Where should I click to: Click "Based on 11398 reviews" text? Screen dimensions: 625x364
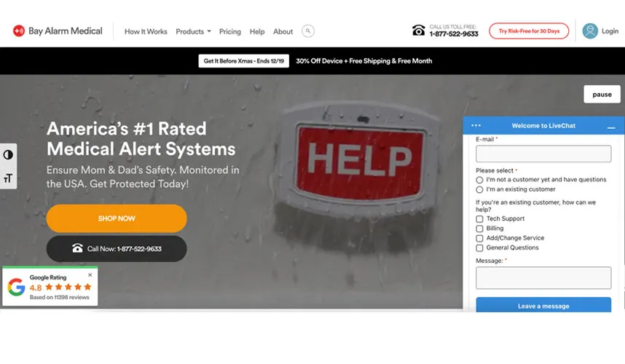(60, 297)
